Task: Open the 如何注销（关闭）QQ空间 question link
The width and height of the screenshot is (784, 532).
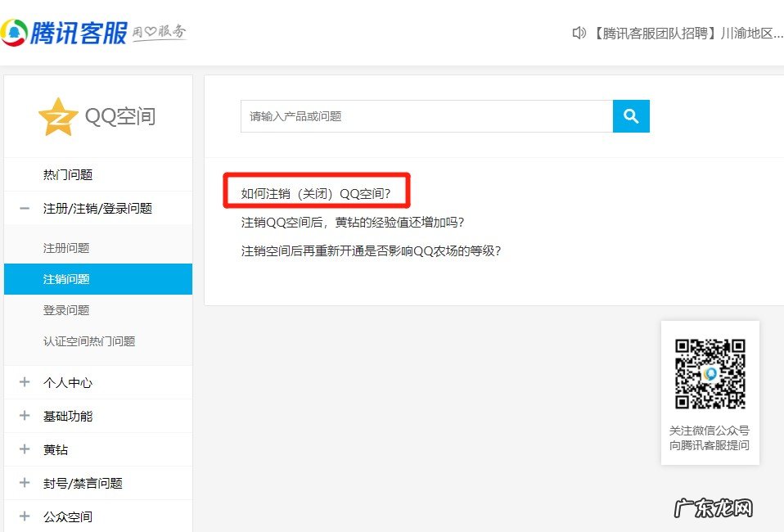Action: coord(316,194)
